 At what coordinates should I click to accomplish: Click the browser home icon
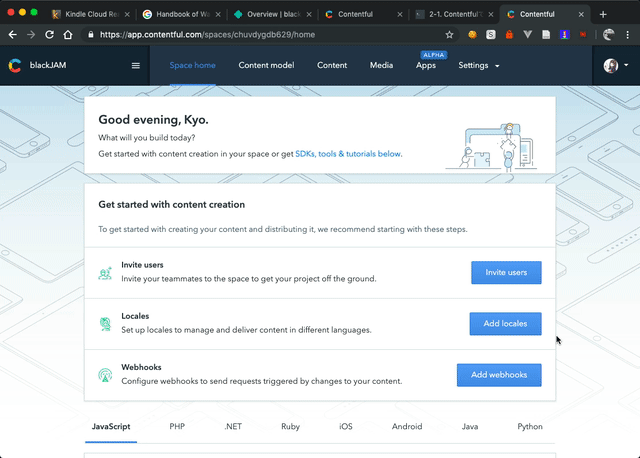pyautogui.click(x=68, y=35)
